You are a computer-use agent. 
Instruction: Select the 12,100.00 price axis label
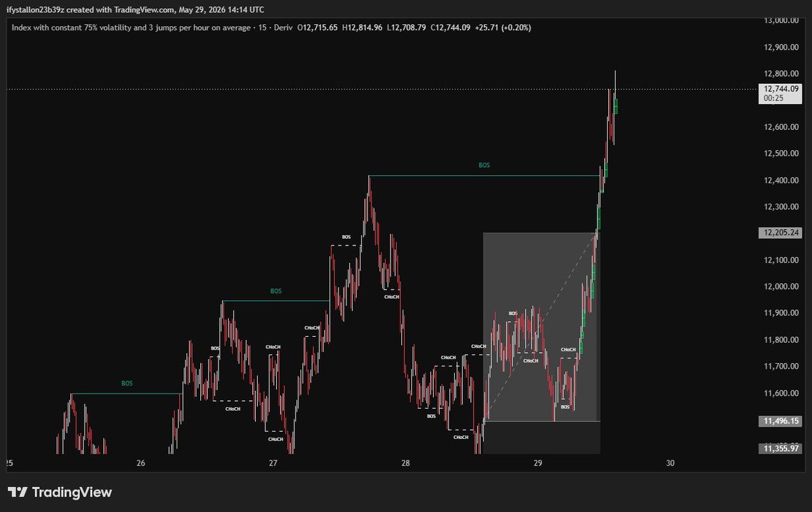(782, 260)
